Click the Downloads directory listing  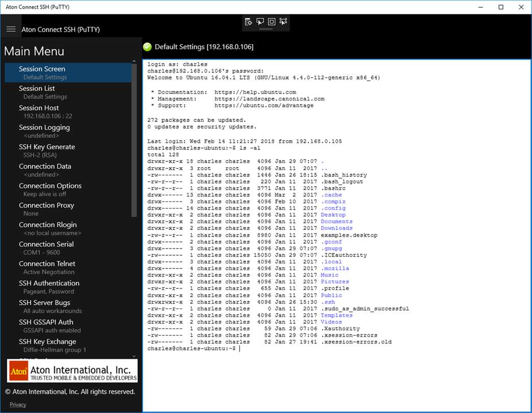(x=336, y=228)
